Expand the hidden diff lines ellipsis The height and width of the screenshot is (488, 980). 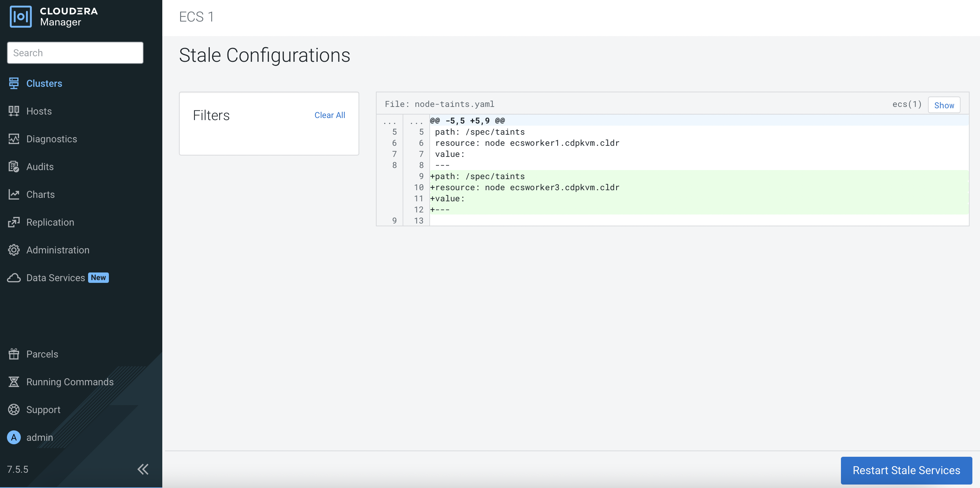tap(389, 122)
